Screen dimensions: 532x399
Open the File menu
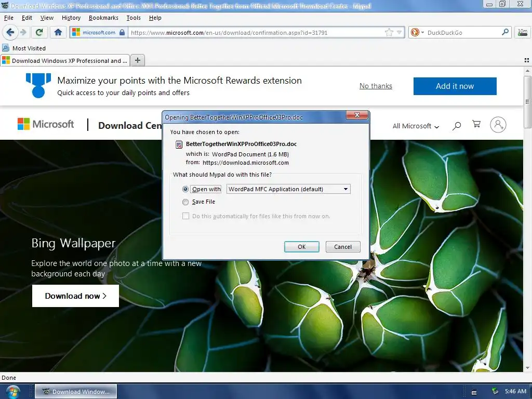coord(8,18)
